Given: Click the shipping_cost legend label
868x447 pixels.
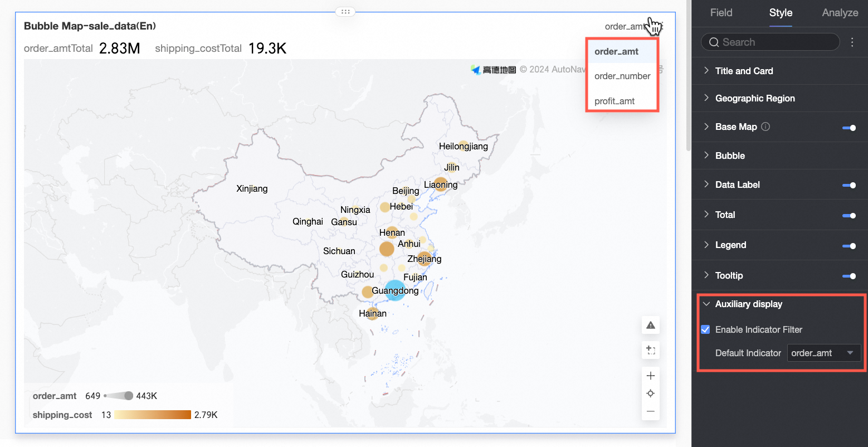Looking at the screenshot, I should (x=62, y=415).
